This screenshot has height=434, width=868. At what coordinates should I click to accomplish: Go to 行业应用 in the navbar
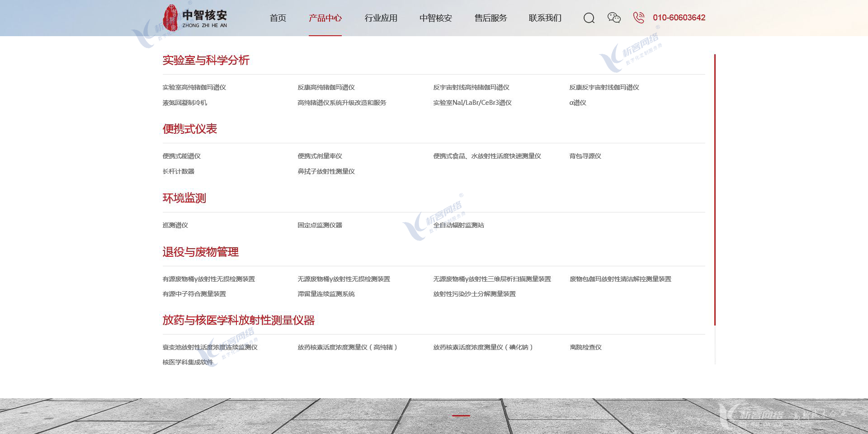pyautogui.click(x=381, y=18)
